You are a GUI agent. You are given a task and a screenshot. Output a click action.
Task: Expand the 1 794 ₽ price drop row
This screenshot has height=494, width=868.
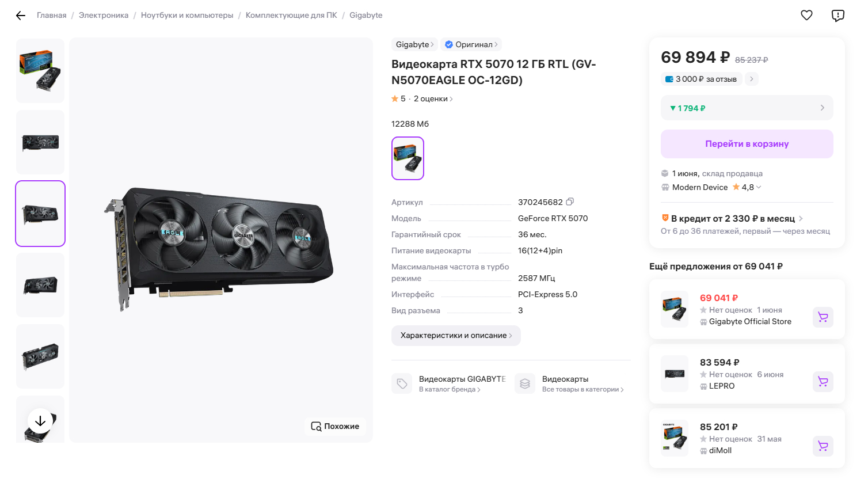[x=747, y=108]
